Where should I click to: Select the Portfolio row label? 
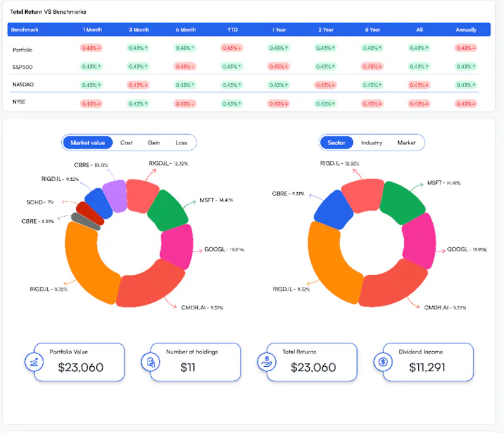pos(23,50)
